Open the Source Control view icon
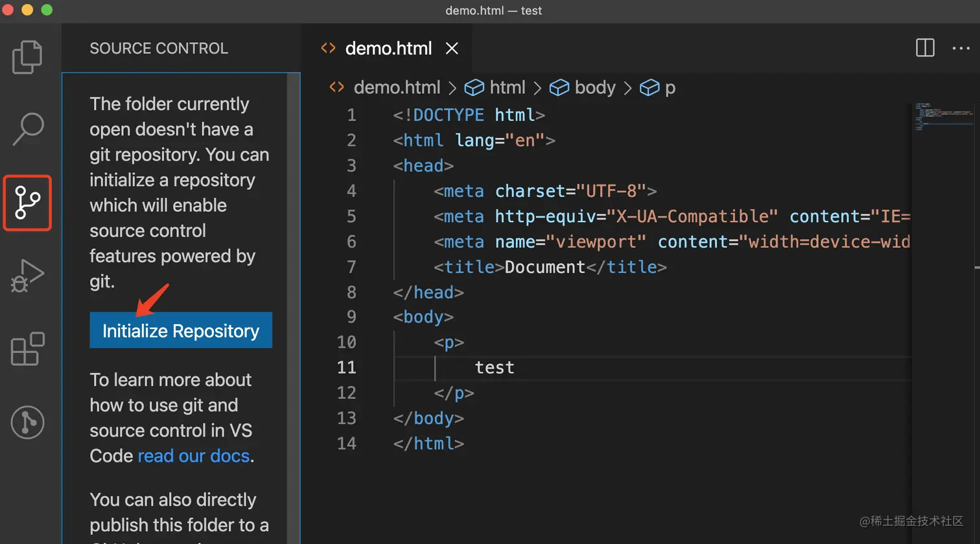 pyautogui.click(x=27, y=203)
